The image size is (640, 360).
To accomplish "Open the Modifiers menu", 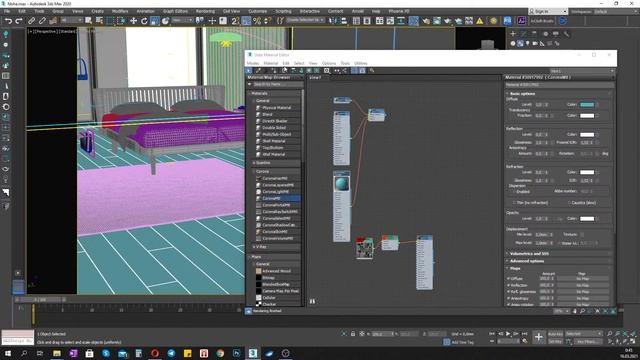I will coord(120,11).
